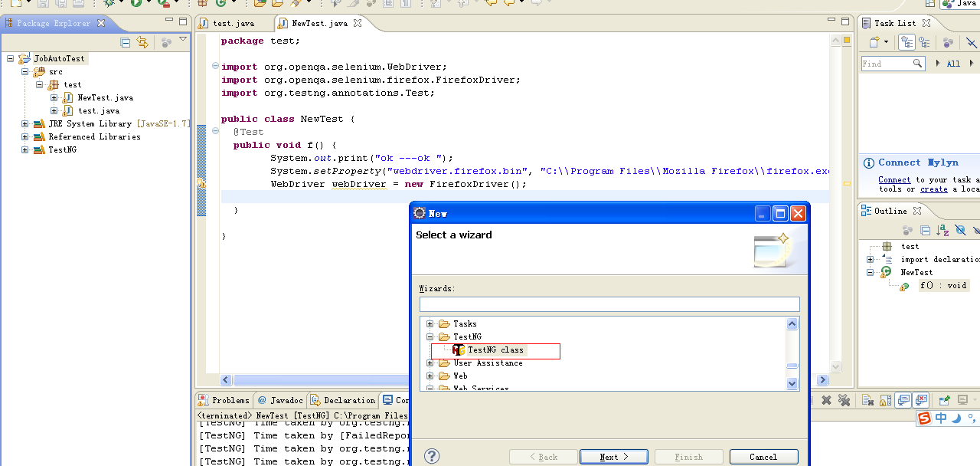This screenshot has width=980, height=466.
Task: Click up arrow of wizard list scrollbar
Action: (x=792, y=323)
